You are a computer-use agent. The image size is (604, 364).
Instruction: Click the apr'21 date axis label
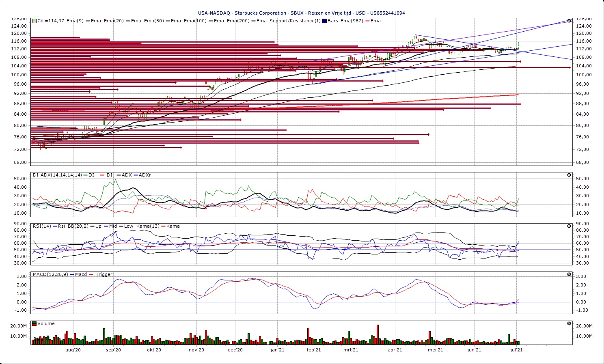395,350
